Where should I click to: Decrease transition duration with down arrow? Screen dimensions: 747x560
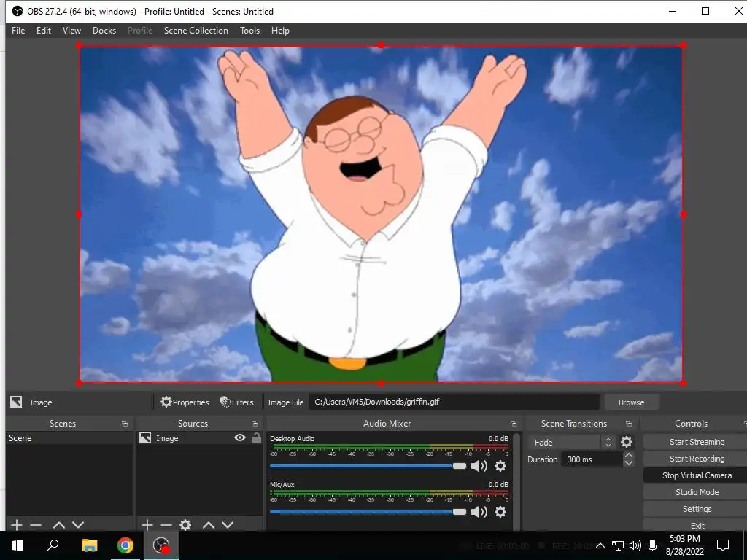point(628,463)
